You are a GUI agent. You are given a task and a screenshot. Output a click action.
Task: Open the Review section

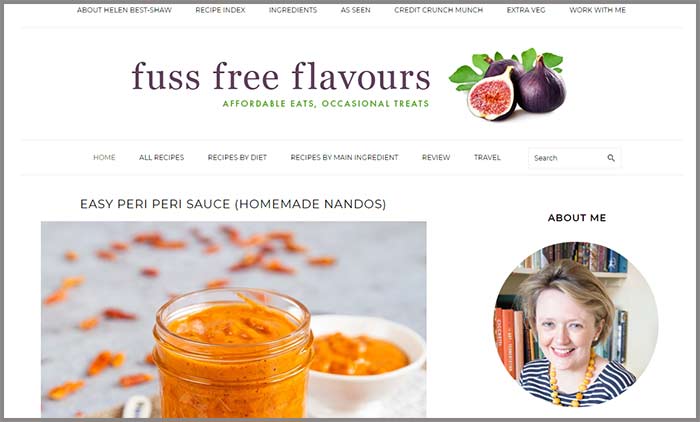click(x=436, y=158)
